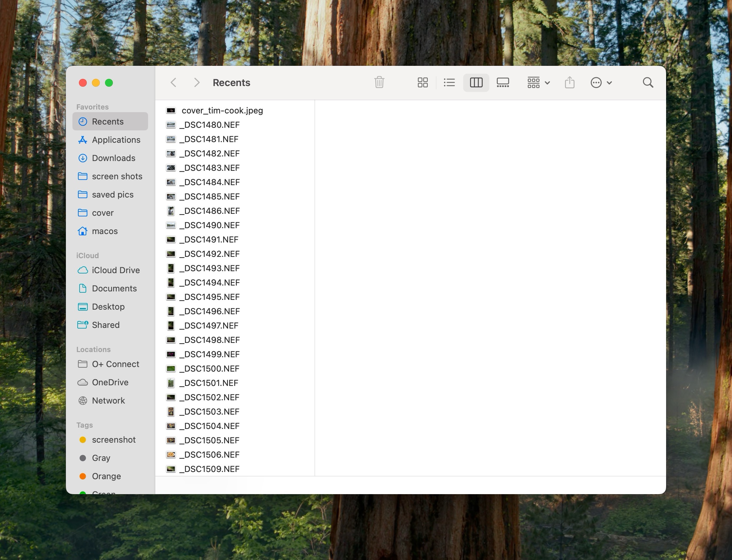The width and height of the screenshot is (732, 560).
Task: Open the Group By dropdown
Action: point(538,82)
